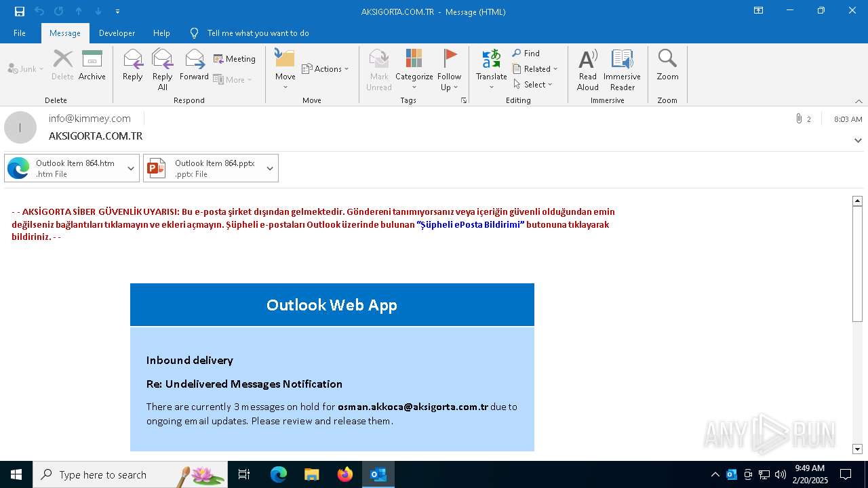Click the Şüpheli ePosta Bildirimi link text

pos(471,224)
